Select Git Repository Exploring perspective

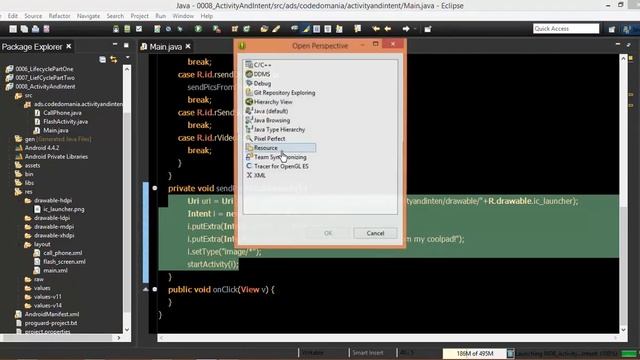pyautogui.click(x=280, y=93)
